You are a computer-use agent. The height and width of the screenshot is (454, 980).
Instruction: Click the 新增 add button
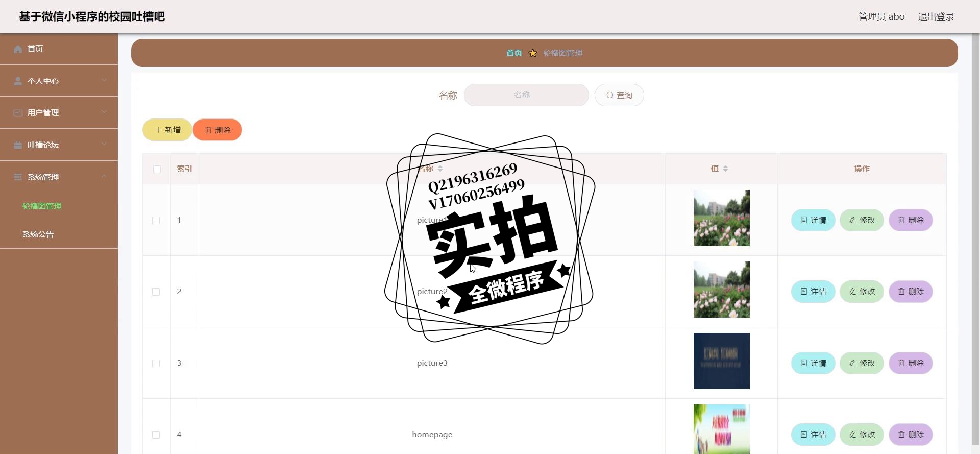(x=167, y=130)
